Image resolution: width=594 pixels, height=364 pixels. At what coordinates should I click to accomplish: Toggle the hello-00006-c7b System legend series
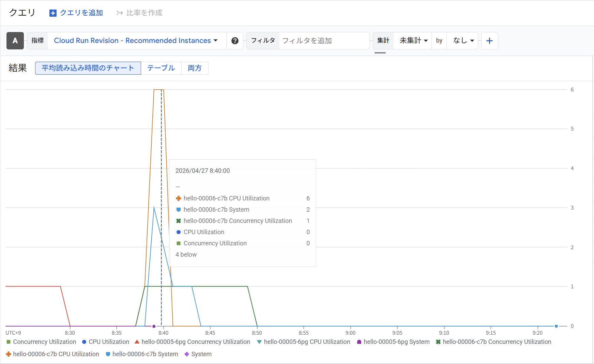tap(145, 354)
